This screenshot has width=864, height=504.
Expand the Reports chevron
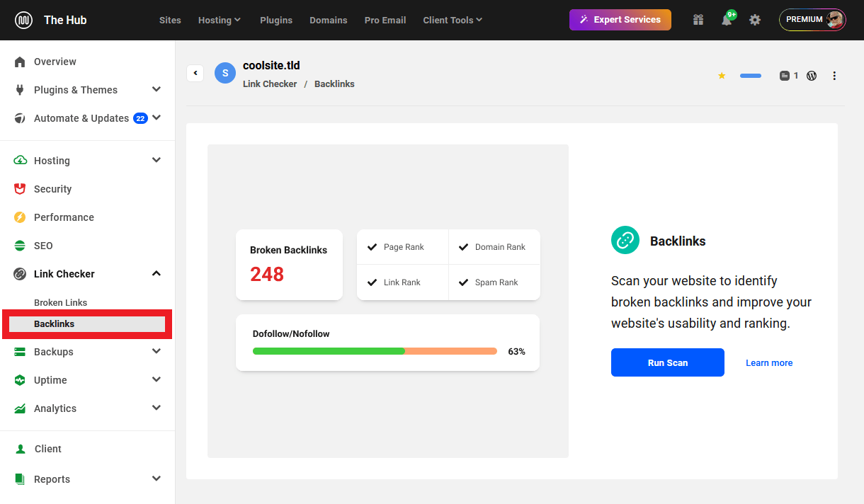[157, 479]
